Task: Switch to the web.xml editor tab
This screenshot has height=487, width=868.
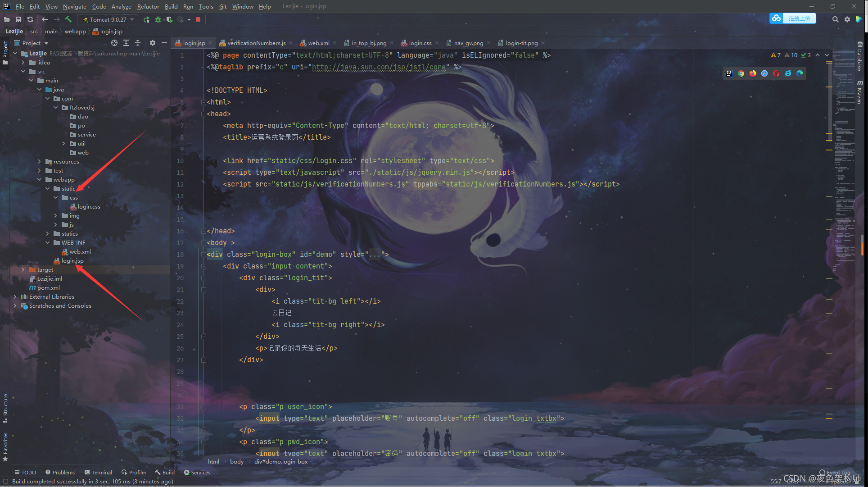Action: [318, 43]
